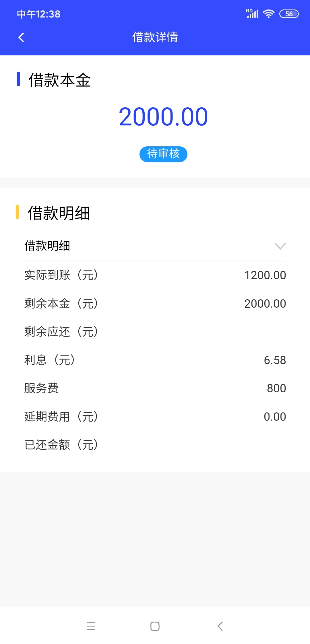Tap the 待审核 status badge

163,154
